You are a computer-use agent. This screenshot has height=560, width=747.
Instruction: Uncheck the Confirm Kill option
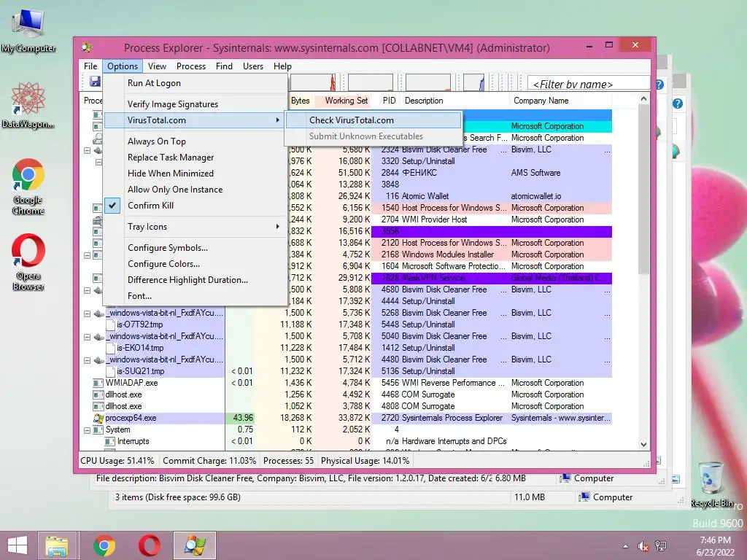(x=195, y=206)
